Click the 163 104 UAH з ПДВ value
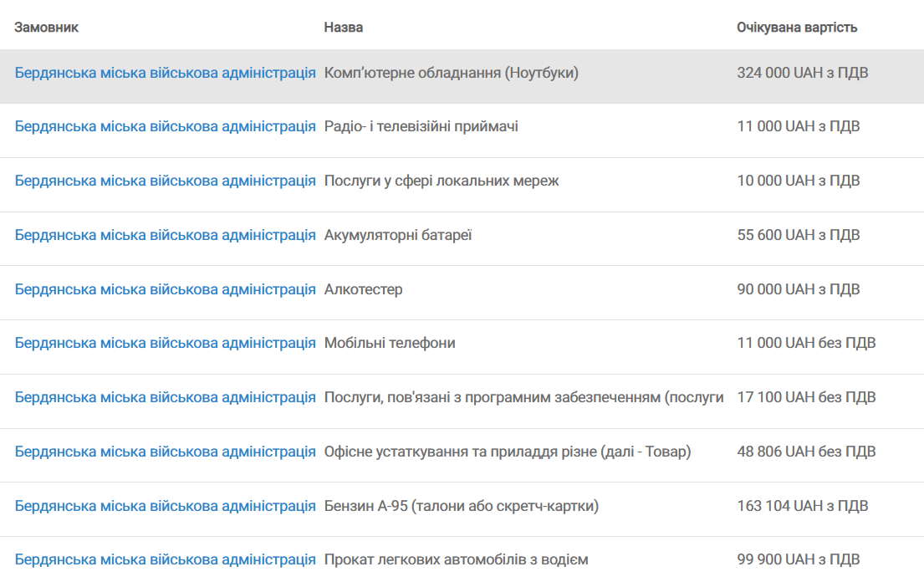 (802, 506)
